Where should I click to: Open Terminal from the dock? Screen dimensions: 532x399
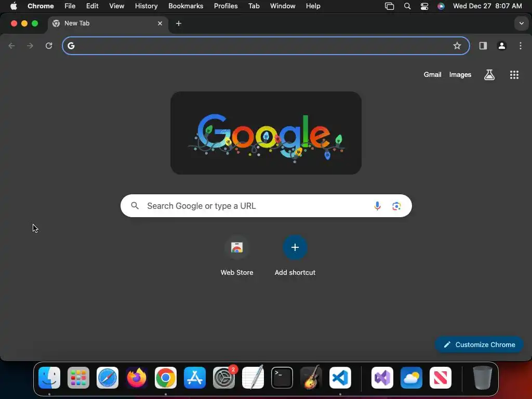pos(282,377)
